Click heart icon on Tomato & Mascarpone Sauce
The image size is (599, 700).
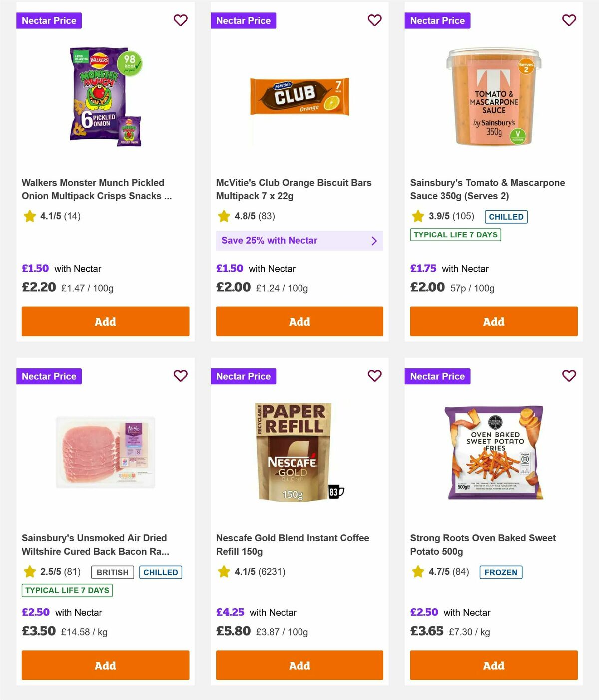(x=569, y=20)
